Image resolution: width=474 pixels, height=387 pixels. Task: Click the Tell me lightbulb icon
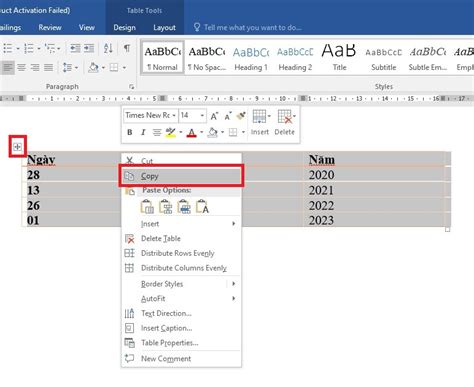pyautogui.click(x=197, y=27)
